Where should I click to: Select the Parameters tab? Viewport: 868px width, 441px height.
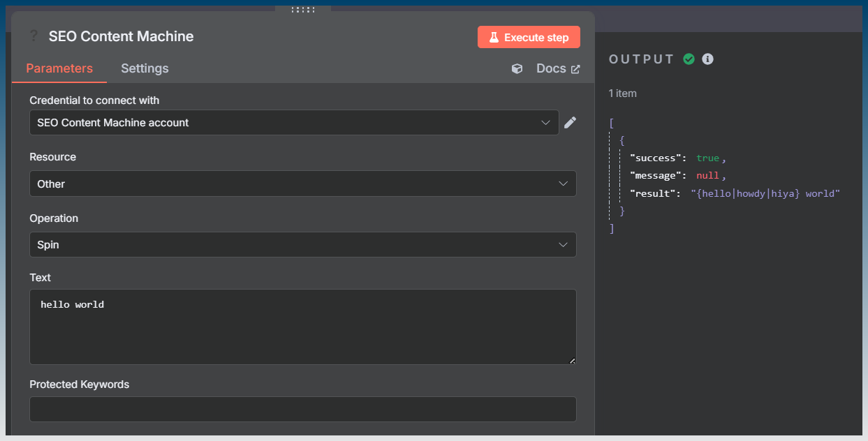tap(59, 68)
